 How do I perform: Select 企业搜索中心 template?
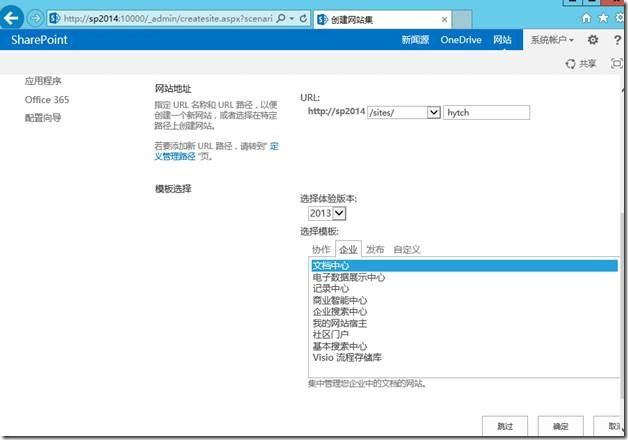pos(465,311)
